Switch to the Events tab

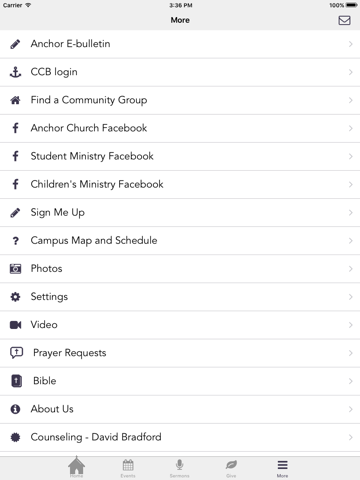coord(128,468)
